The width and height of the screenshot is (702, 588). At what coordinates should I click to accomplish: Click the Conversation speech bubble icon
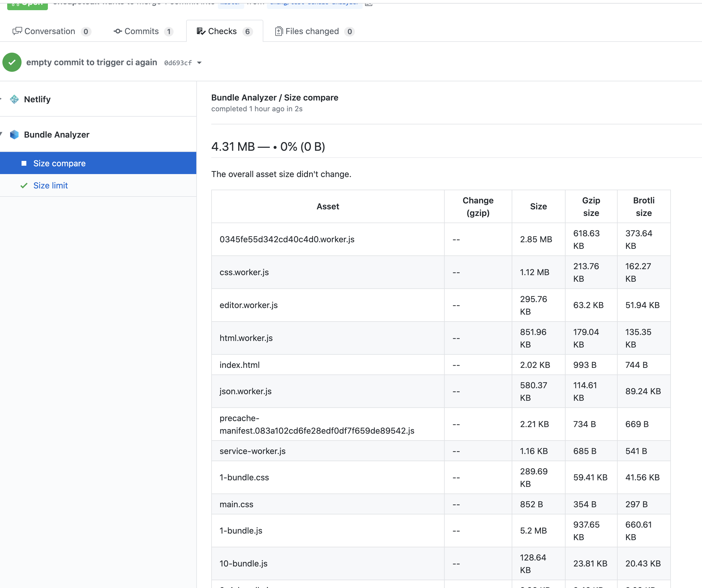pyautogui.click(x=17, y=31)
